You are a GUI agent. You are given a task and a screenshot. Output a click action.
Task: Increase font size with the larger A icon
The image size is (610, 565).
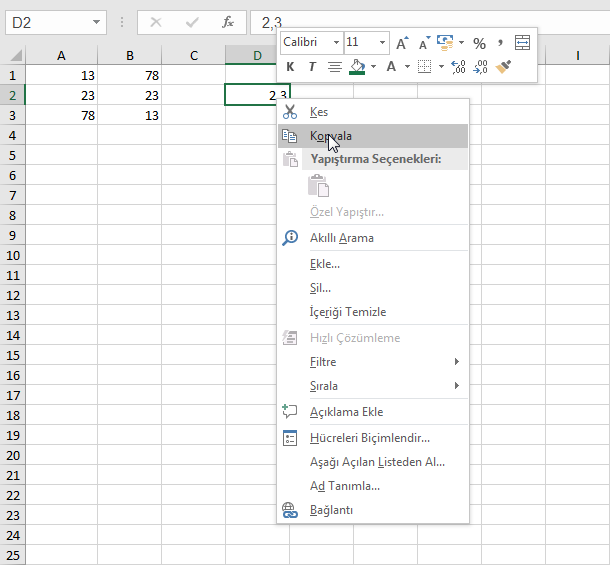(x=402, y=42)
